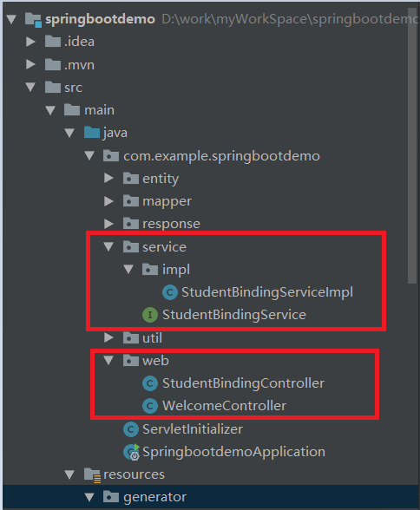Click the resources root folder icon

92,474
